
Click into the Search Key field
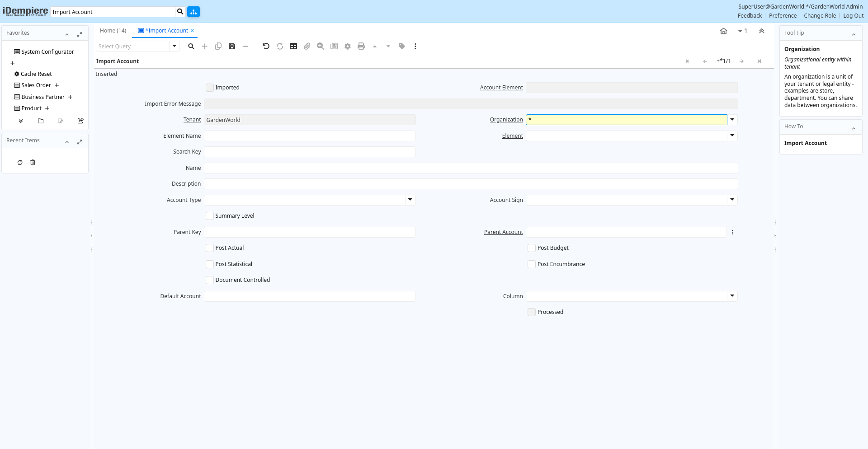[310, 152]
